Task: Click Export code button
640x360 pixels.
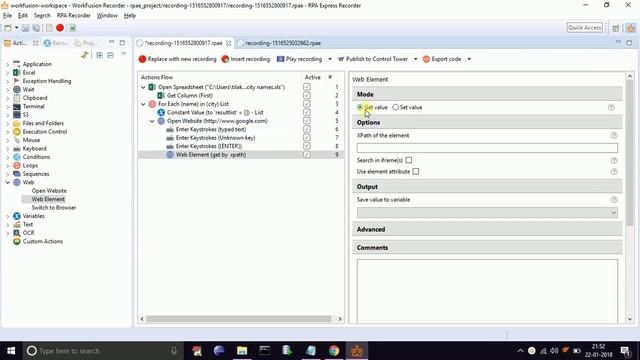Action: (442, 59)
